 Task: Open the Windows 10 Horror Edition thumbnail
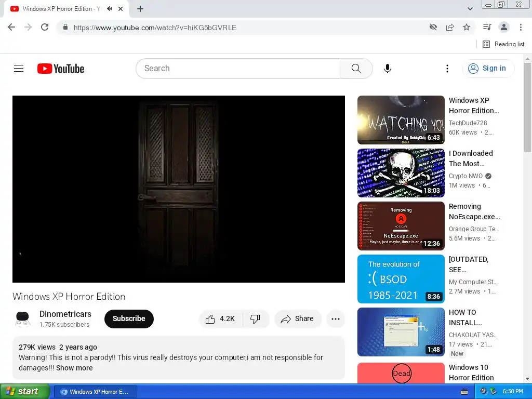401,373
